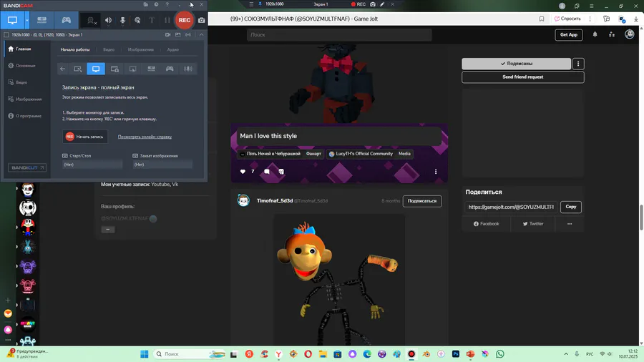
Task: Open Изображения settings in Bandicam sidebar
Action: point(26,99)
